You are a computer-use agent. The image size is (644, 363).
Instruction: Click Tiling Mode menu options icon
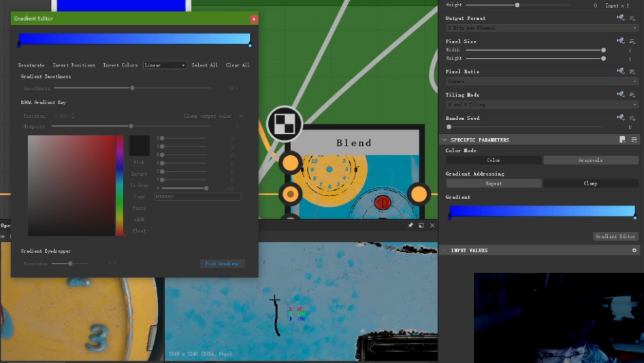click(x=632, y=95)
